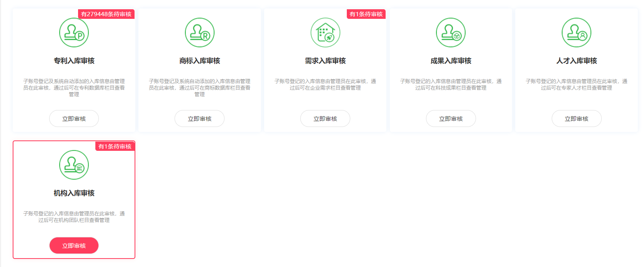The height and width of the screenshot is (267, 644).
Task: Click the trademark review stamp icon
Action: [200, 33]
